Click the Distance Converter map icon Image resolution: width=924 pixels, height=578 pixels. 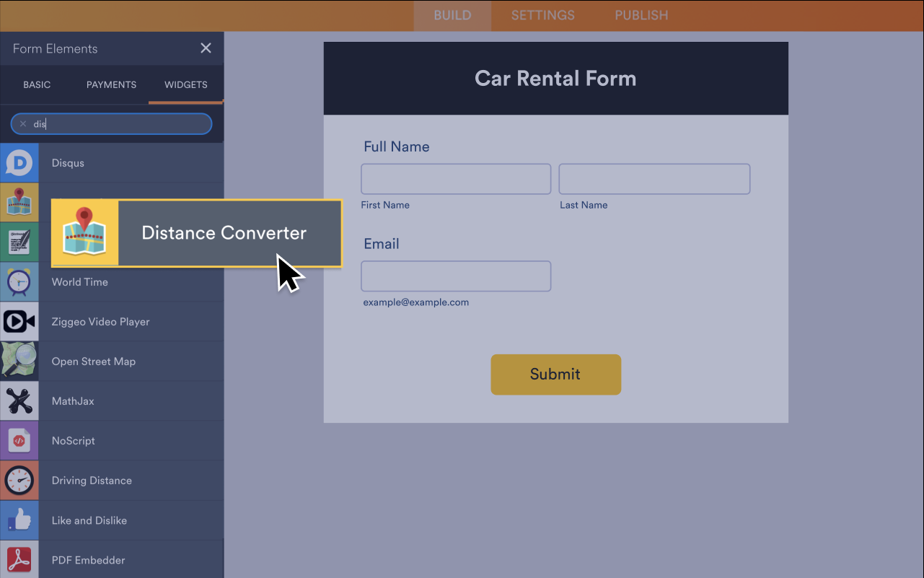(85, 232)
